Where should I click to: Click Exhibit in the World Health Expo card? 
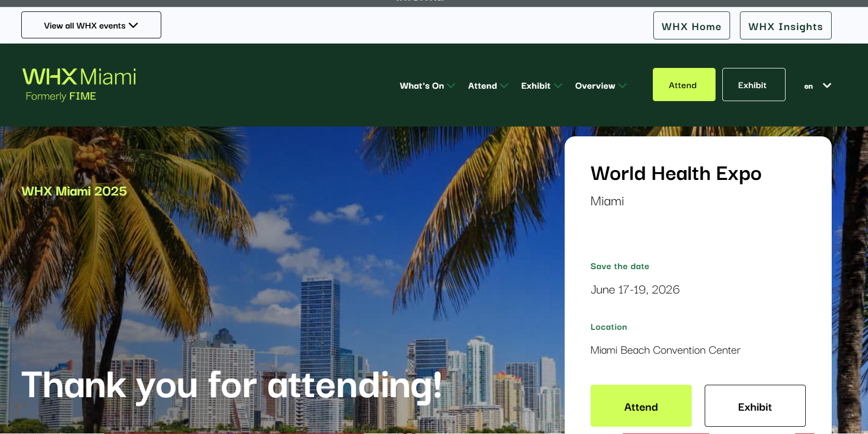(754, 406)
